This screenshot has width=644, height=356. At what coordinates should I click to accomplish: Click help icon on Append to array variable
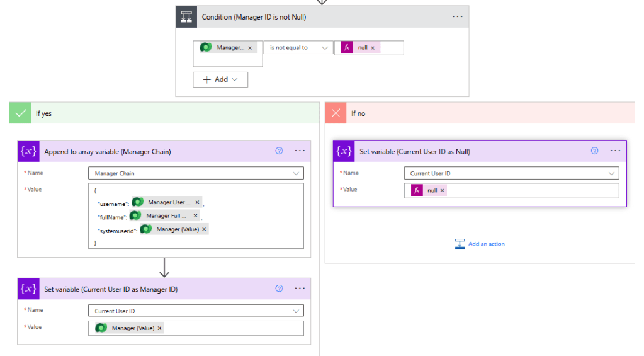pyautogui.click(x=280, y=151)
